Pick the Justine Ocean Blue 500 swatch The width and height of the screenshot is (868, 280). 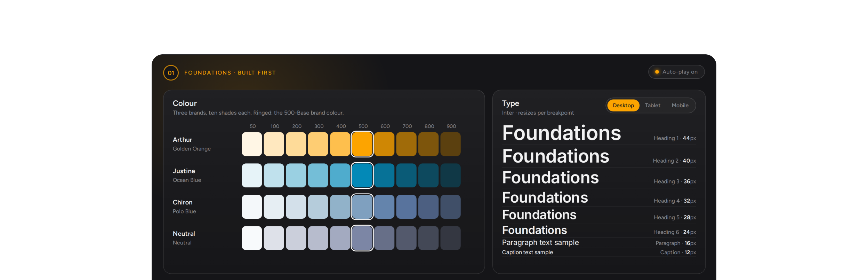pyautogui.click(x=362, y=176)
